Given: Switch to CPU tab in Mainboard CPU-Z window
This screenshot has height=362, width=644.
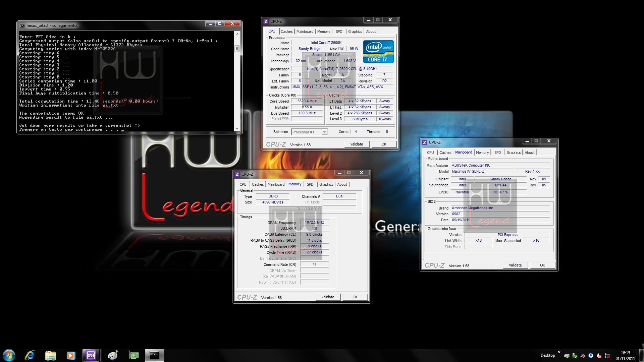Looking at the screenshot, I should click(430, 153).
